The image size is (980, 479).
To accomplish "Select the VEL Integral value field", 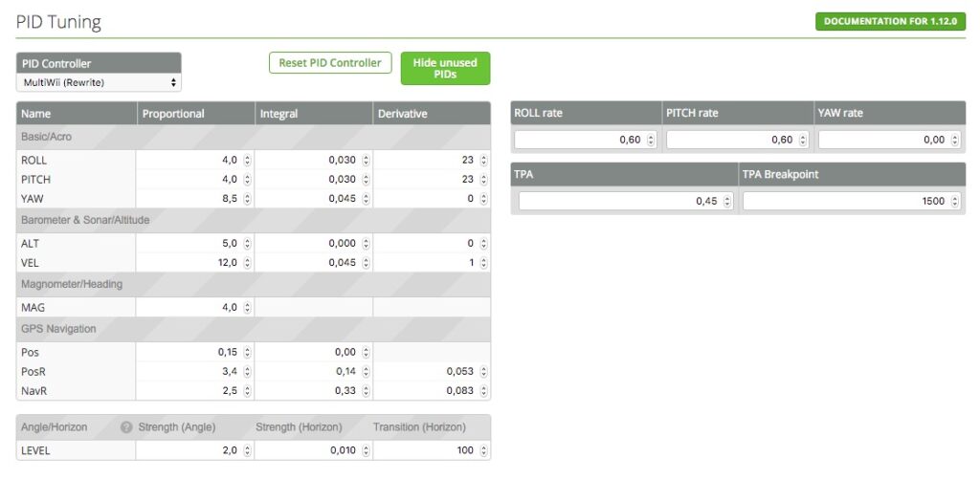I will pos(309,263).
